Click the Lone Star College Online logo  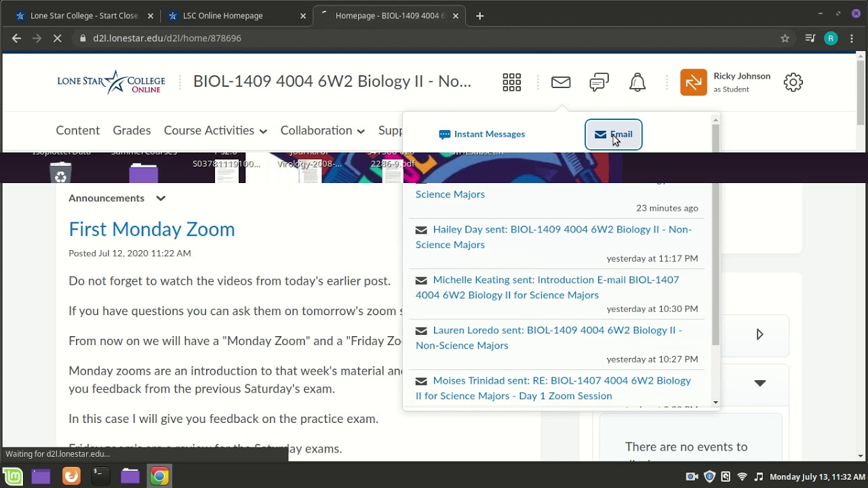click(x=111, y=82)
